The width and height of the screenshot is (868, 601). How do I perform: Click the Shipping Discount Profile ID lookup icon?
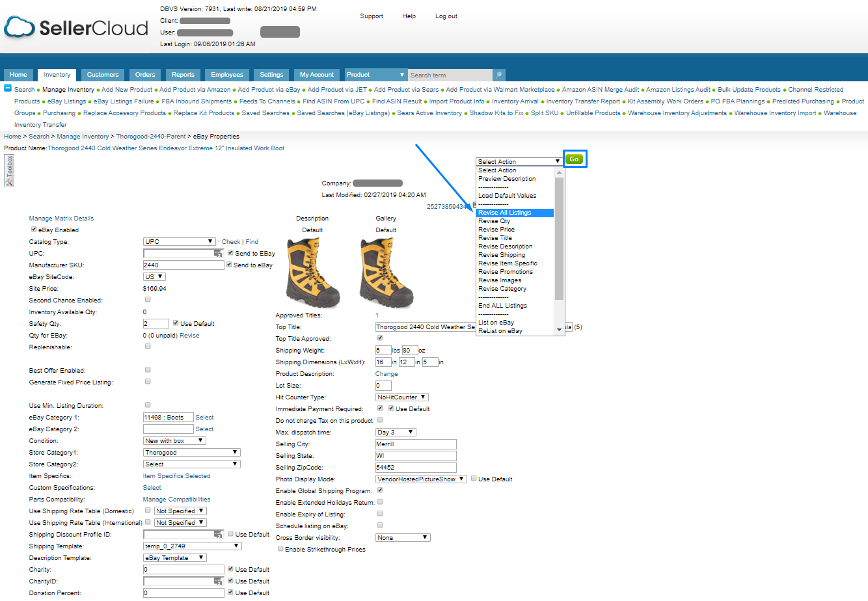[x=218, y=534]
